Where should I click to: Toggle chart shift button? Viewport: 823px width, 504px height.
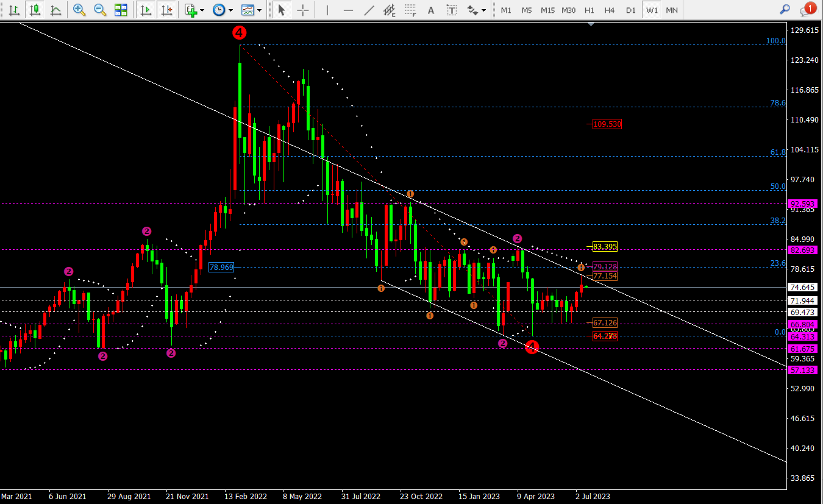(166, 10)
